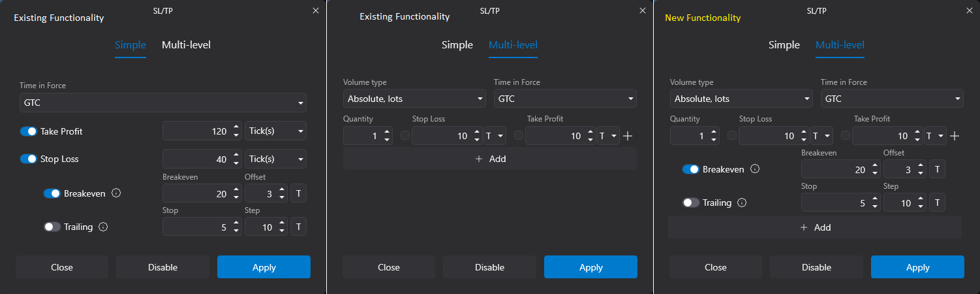Click the T unit button in the Trailing row of New Functionality panel
This screenshot has height=294, width=980.
point(937,203)
